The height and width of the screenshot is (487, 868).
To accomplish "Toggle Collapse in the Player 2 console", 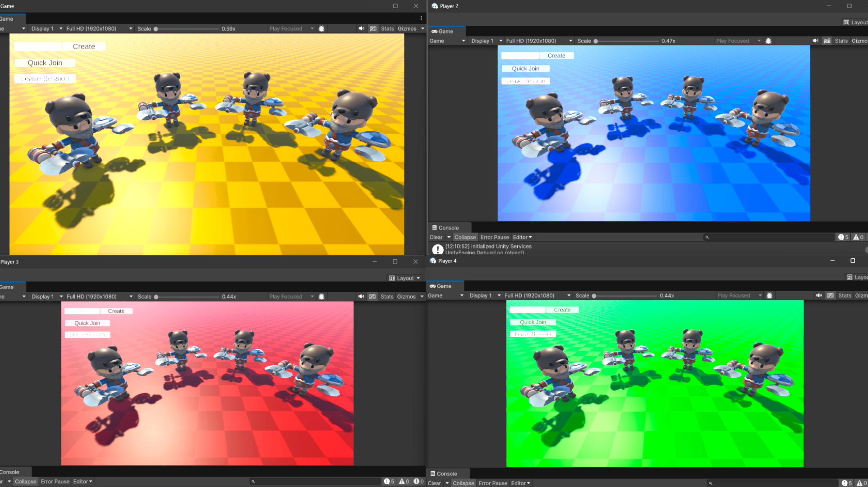I will tap(465, 237).
